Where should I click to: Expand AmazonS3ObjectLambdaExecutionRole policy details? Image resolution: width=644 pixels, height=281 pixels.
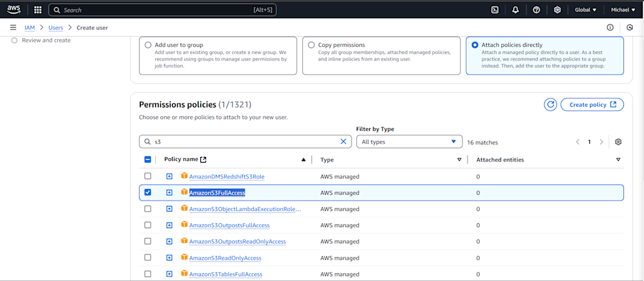tap(169, 208)
